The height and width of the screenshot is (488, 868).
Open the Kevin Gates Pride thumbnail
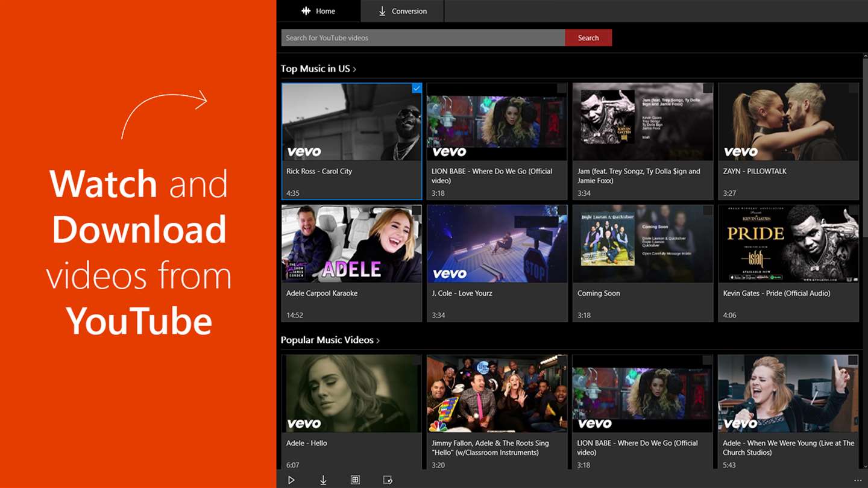pyautogui.click(x=788, y=243)
